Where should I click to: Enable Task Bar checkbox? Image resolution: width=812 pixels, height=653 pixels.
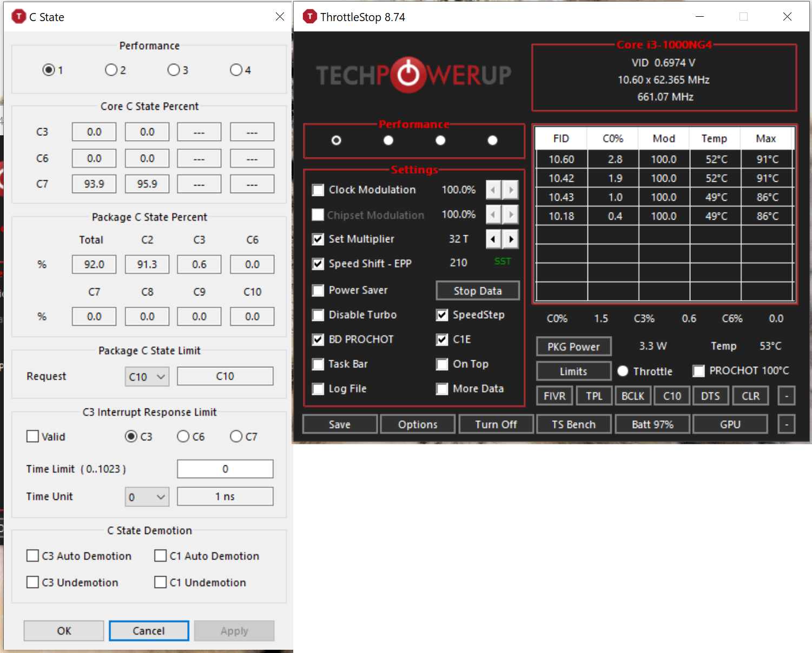(x=318, y=364)
